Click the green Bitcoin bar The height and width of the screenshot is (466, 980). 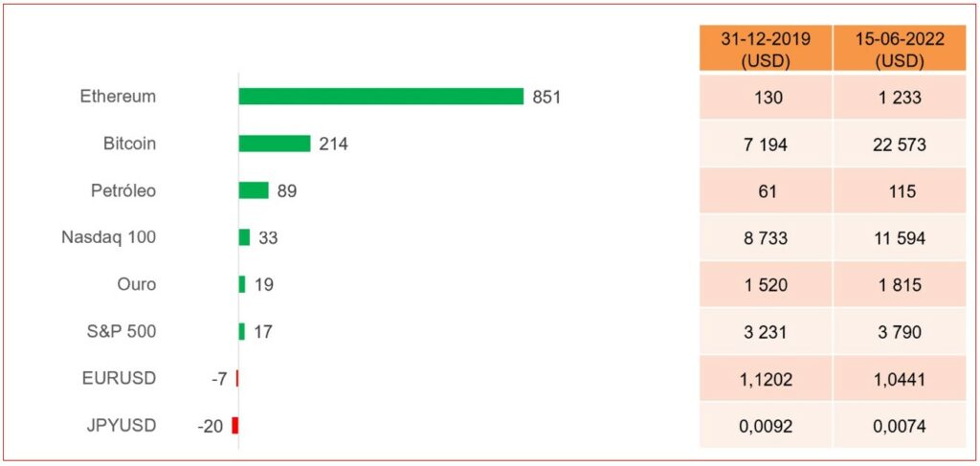[x=275, y=144]
